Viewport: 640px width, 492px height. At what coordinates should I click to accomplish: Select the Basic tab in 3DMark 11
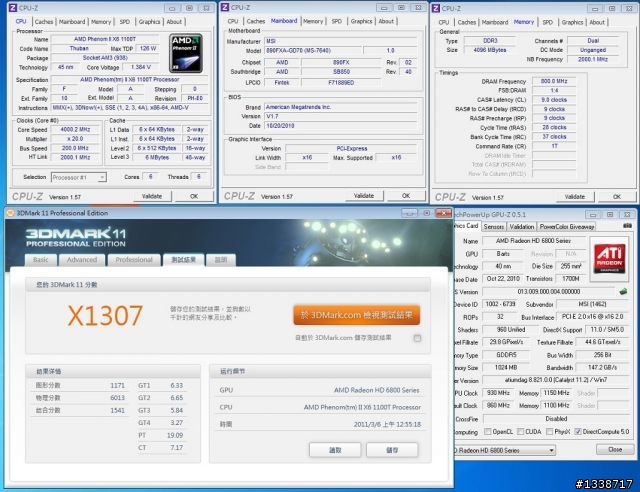point(40,260)
